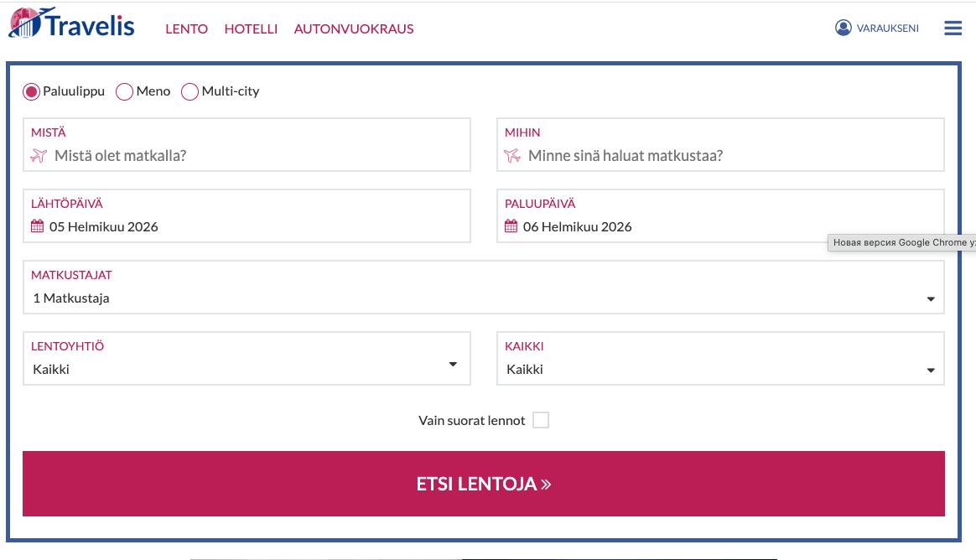Open the hamburger menu icon
The height and width of the screenshot is (560, 976).
(x=953, y=28)
